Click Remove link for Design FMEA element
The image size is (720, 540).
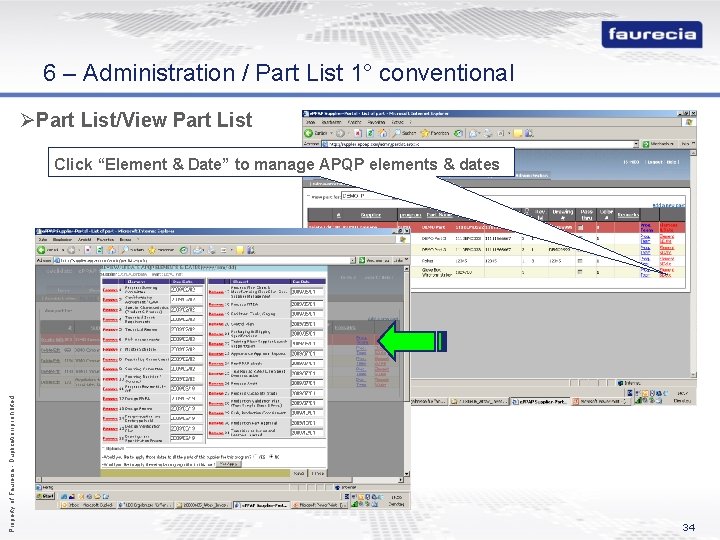click(x=110, y=399)
